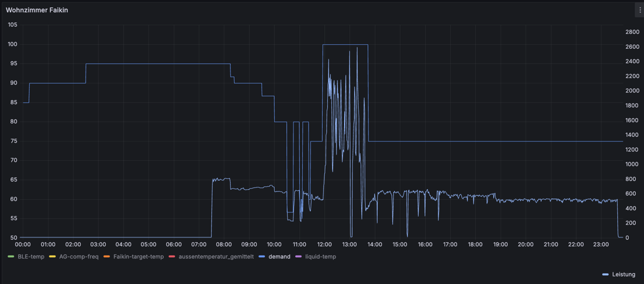Open purple swatch beside liquid-temp
The width and height of the screenshot is (644, 284).
tap(300, 257)
